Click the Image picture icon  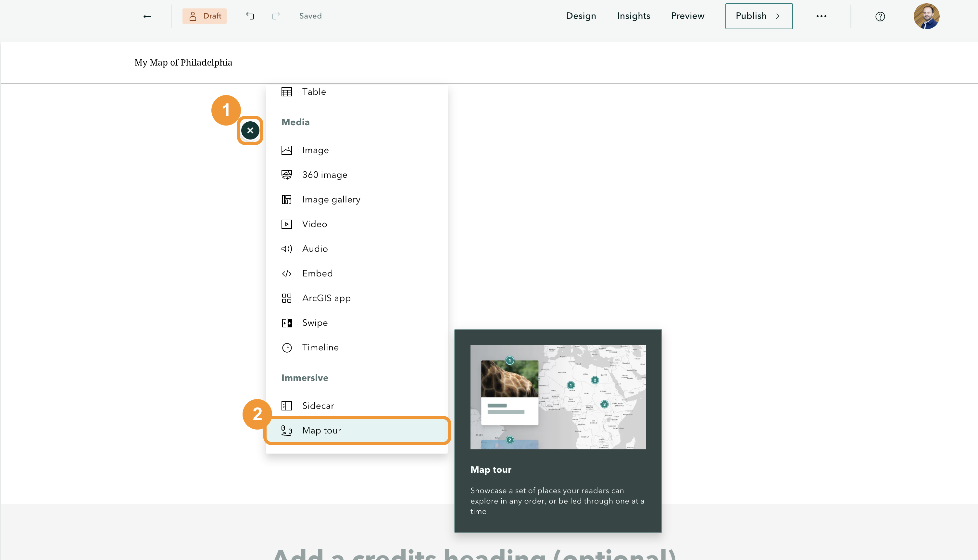pyautogui.click(x=287, y=150)
